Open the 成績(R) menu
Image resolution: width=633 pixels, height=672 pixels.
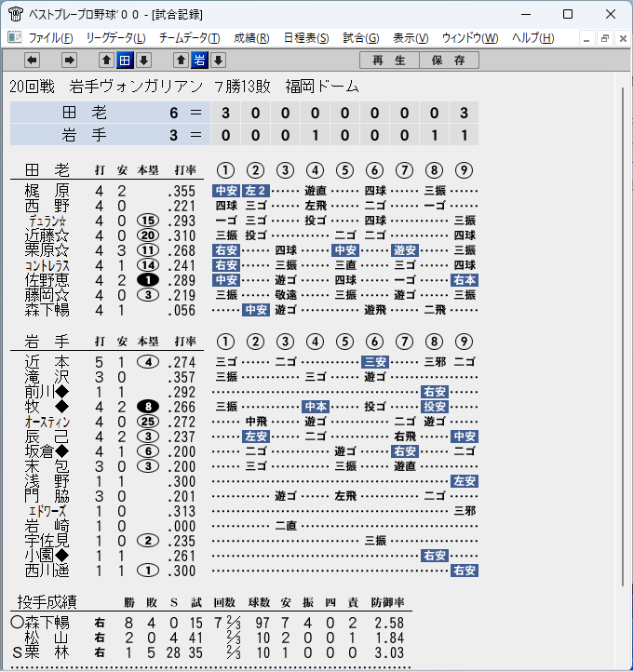pyautogui.click(x=251, y=38)
